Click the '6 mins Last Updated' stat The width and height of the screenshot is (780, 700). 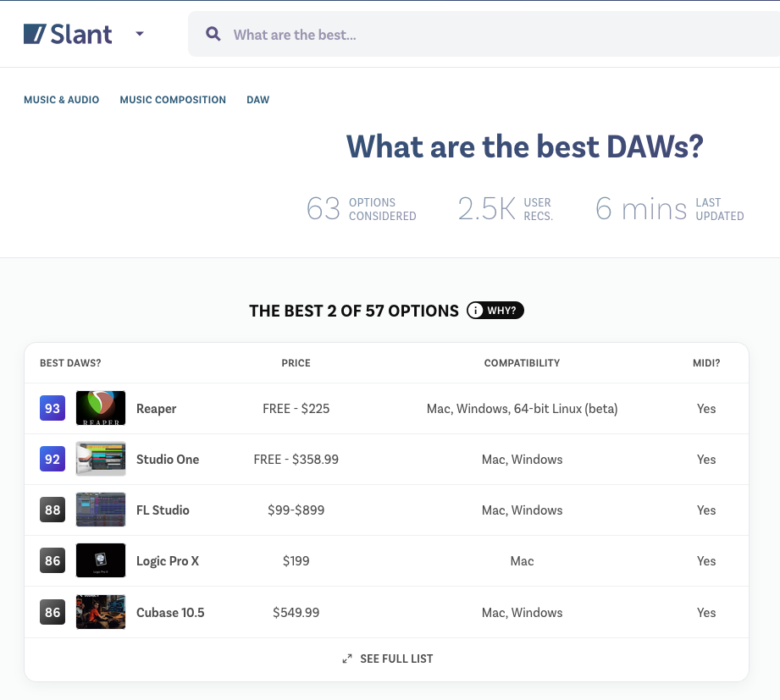coord(670,208)
